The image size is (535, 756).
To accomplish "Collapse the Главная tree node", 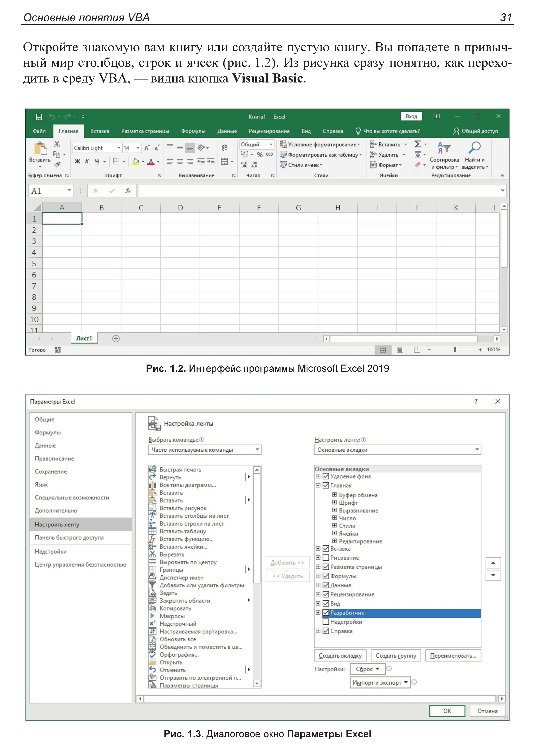I will 318,485.
